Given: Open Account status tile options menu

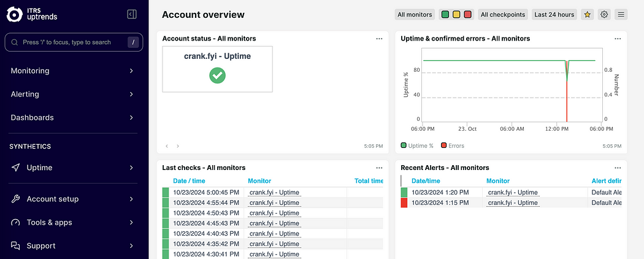Looking at the screenshot, I should 379,39.
